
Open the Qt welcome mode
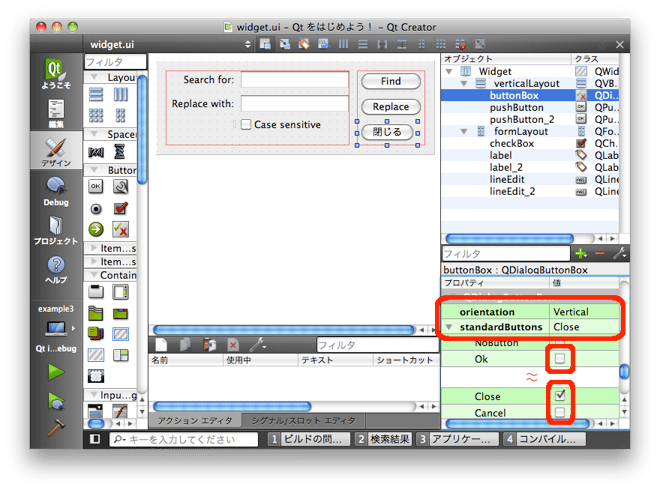click(56, 76)
